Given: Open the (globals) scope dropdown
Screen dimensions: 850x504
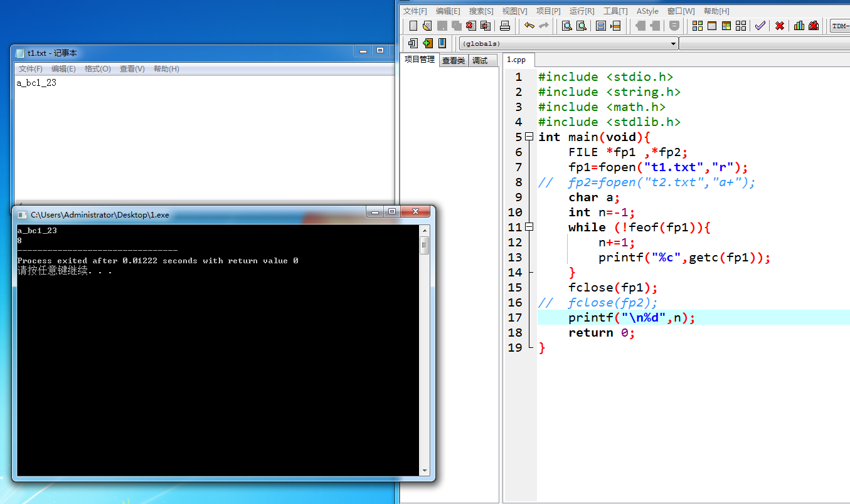Looking at the screenshot, I should (x=569, y=43).
